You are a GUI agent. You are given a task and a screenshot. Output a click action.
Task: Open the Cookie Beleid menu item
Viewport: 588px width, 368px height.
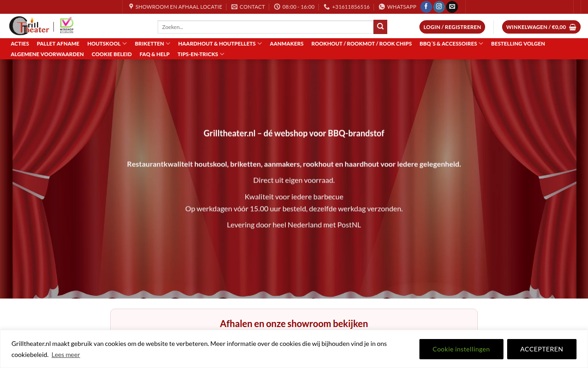(x=112, y=54)
